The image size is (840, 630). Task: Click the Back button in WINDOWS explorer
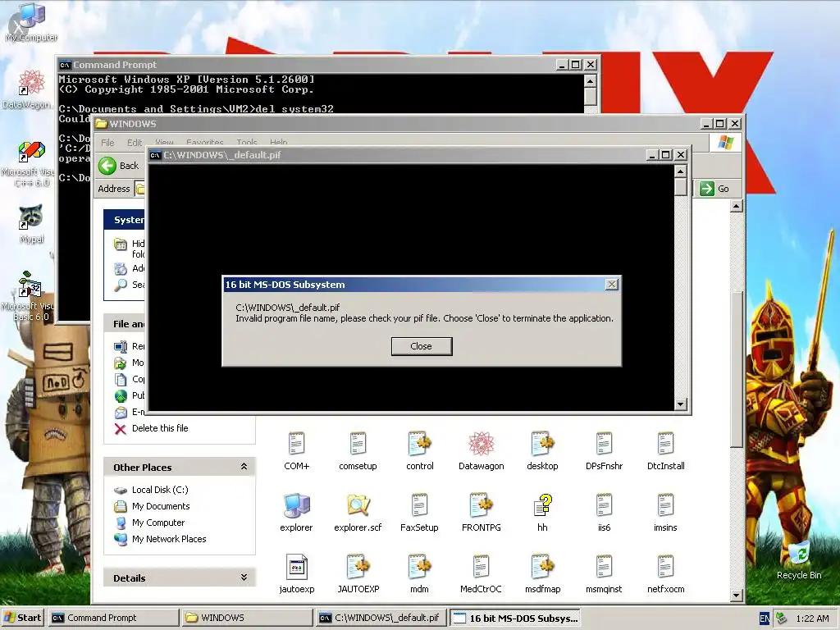coord(119,166)
